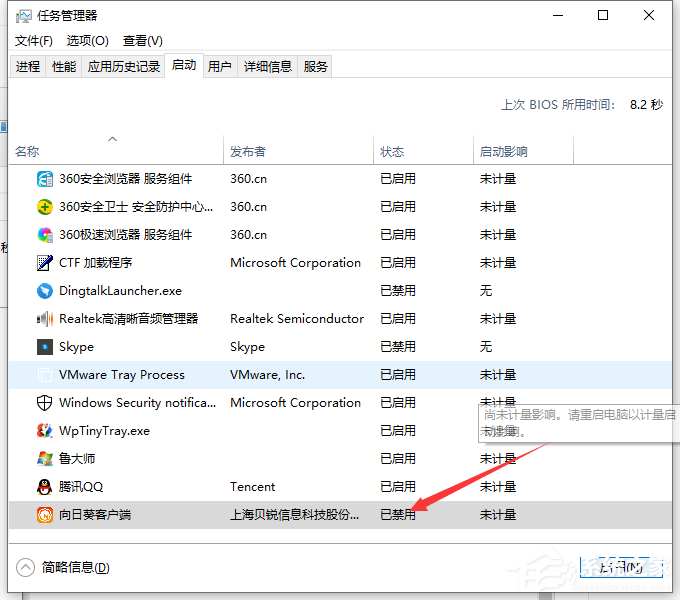This screenshot has height=600, width=680.
Task: Click 无 startup impact in Skype row
Action: click(x=486, y=347)
